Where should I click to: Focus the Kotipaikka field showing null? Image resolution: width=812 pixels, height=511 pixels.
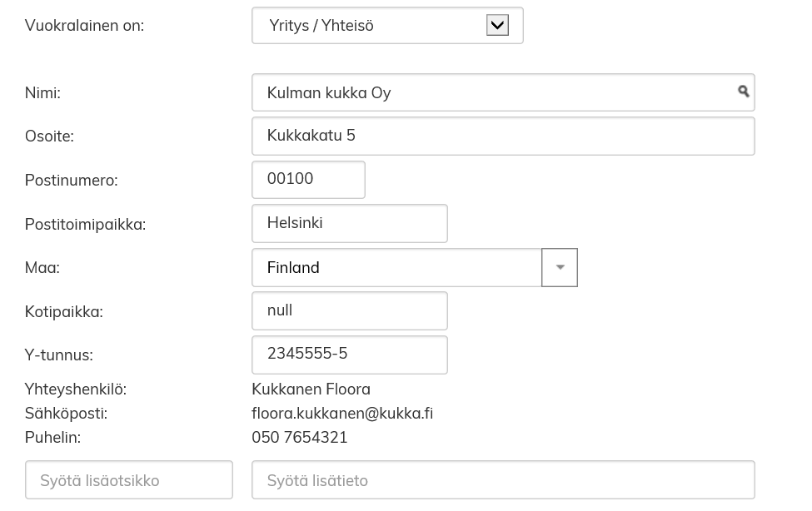point(349,310)
